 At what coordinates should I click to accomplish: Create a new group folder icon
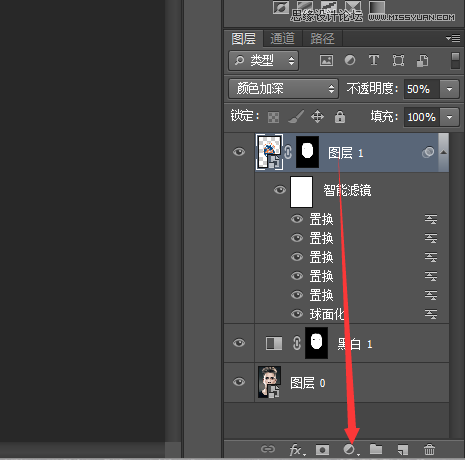[x=376, y=449]
